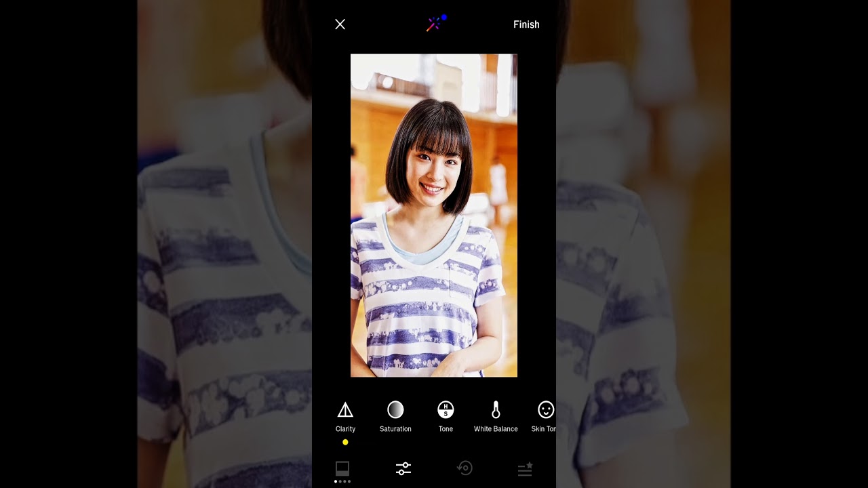Click the Tone text label
The height and width of the screenshot is (488, 868).
(446, 429)
